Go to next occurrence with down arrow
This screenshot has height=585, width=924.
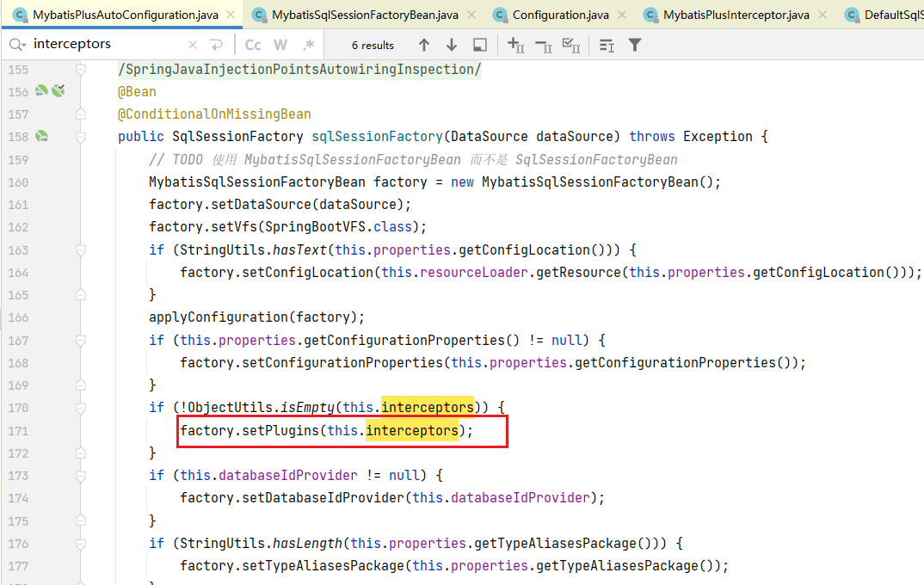[452, 45]
